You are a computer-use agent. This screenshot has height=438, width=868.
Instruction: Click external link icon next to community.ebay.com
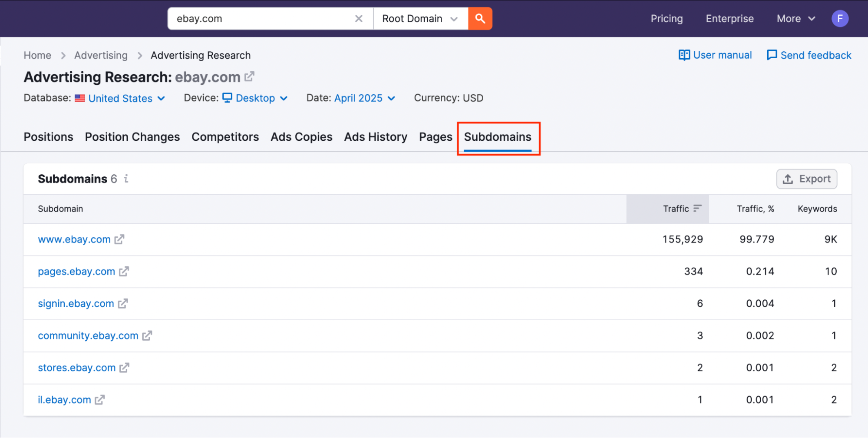pos(147,335)
